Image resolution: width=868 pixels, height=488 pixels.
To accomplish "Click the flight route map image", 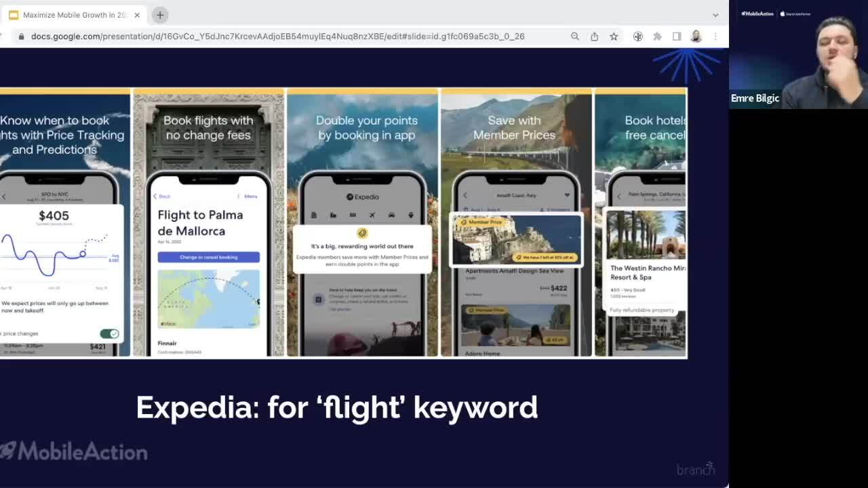I will 208,299.
